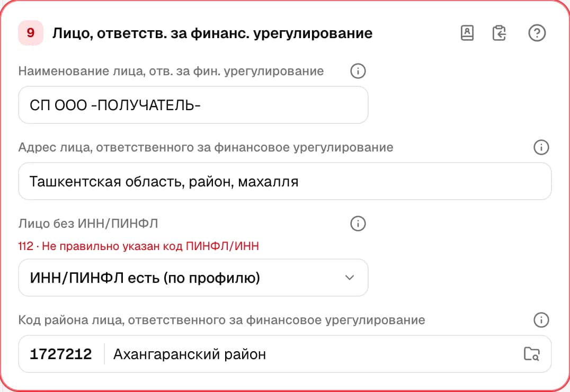Click the section number 9 badge
570x392 pixels.
(31, 33)
